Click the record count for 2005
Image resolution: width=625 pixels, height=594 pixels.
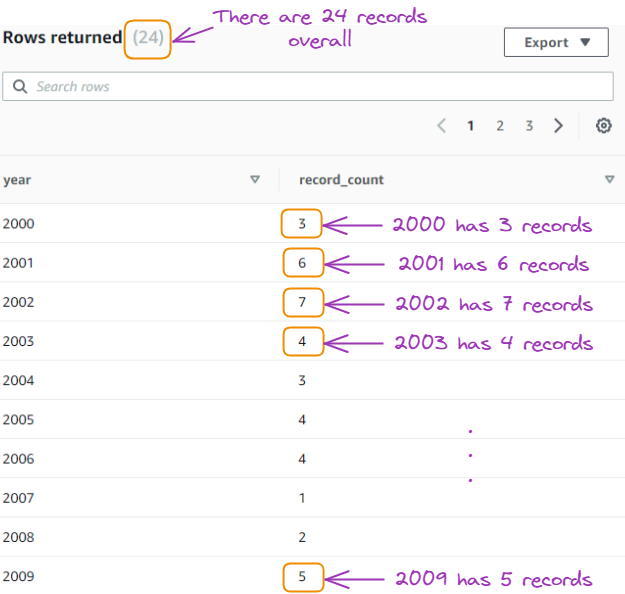pos(302,419)
